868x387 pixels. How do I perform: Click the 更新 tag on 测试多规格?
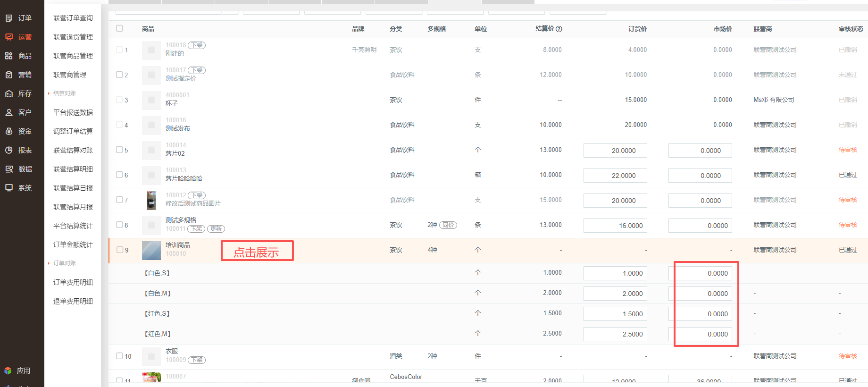216,229
